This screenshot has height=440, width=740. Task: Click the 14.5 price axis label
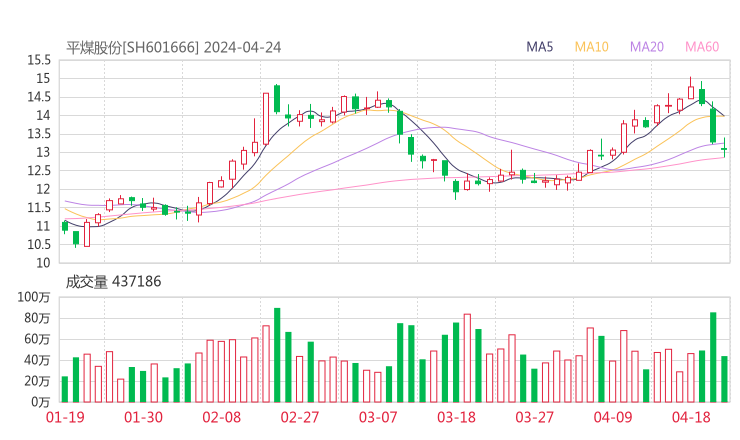point(39,97)
